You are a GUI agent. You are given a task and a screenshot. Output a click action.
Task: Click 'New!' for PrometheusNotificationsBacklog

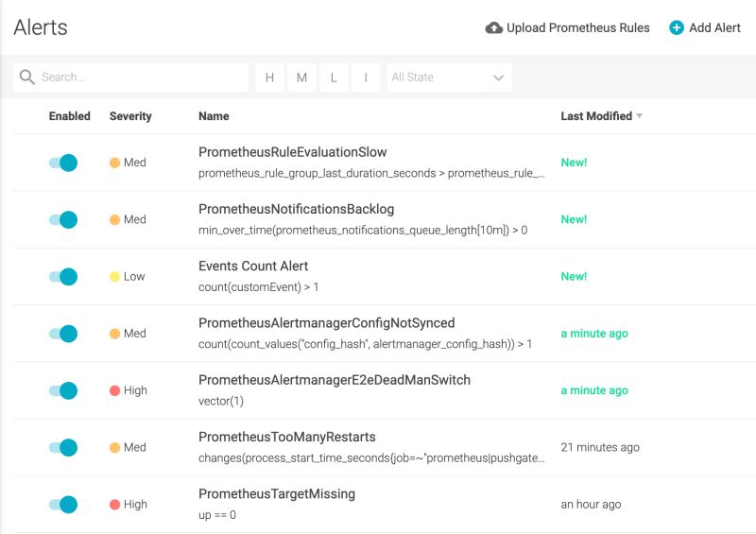coord(574,219)
